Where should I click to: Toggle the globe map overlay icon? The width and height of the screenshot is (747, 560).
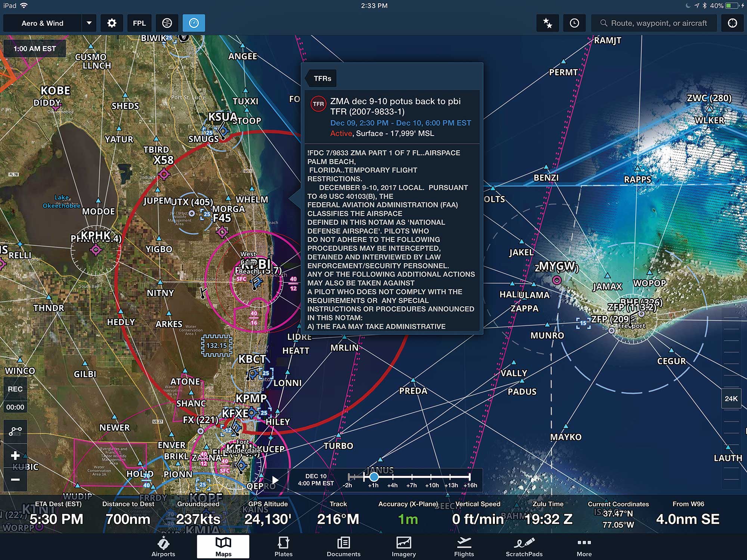click(167, 23)
